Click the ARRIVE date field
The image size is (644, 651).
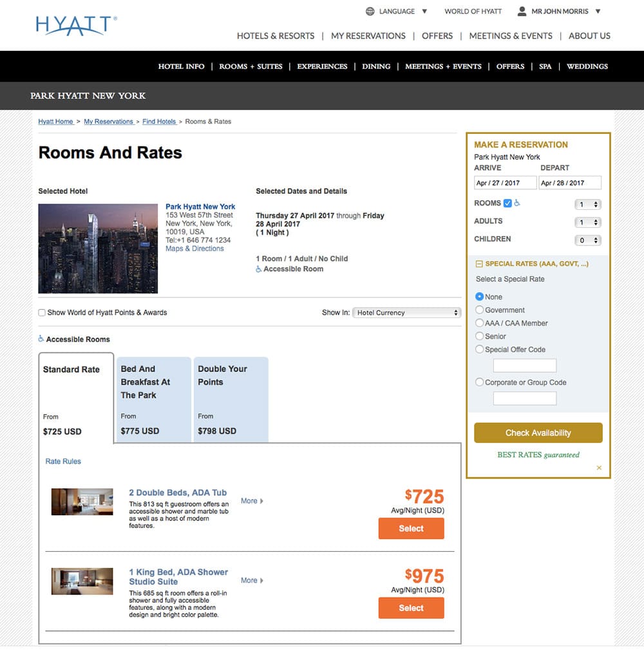coord(505,182)
